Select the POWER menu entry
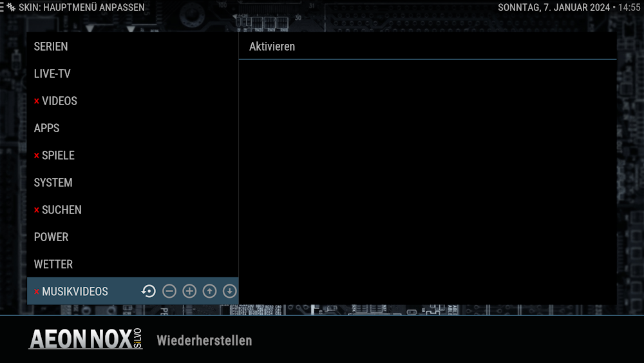Image resolution: width=644 pixels, height=363 pixels. (x=133, y=237)
